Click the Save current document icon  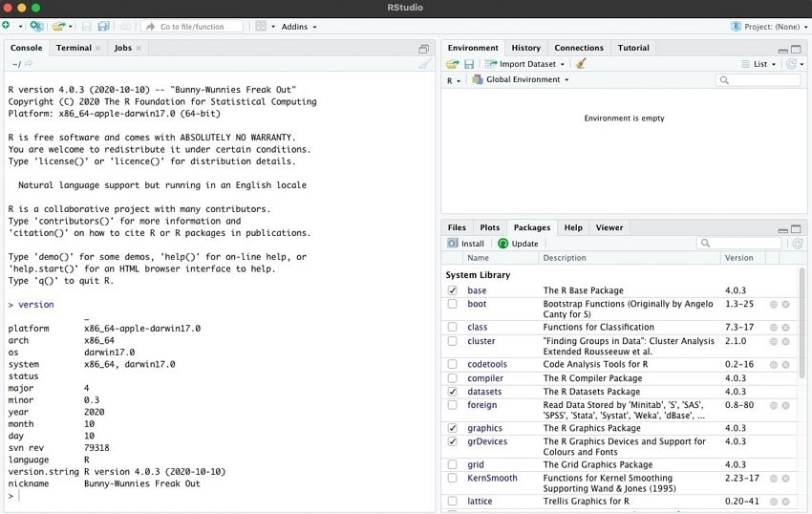tap(87, 27)
